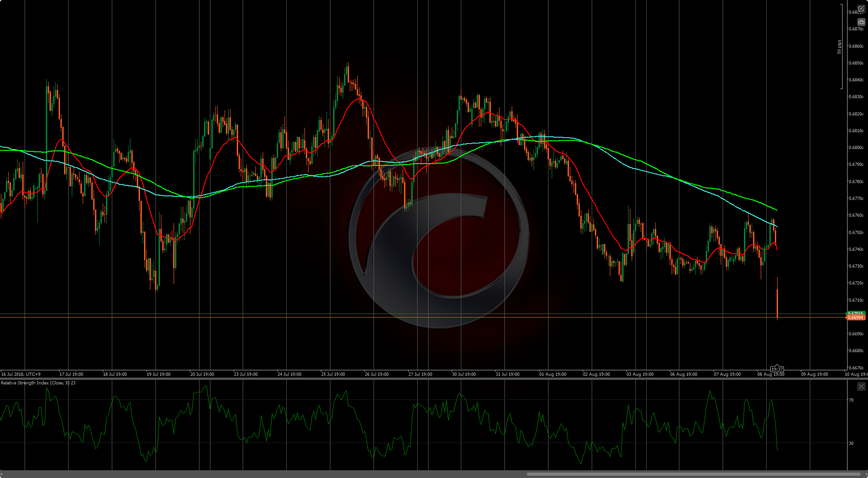868x478 pixels.
Task: Click the orange 0.66994 price label
Action: pos(856,318)
